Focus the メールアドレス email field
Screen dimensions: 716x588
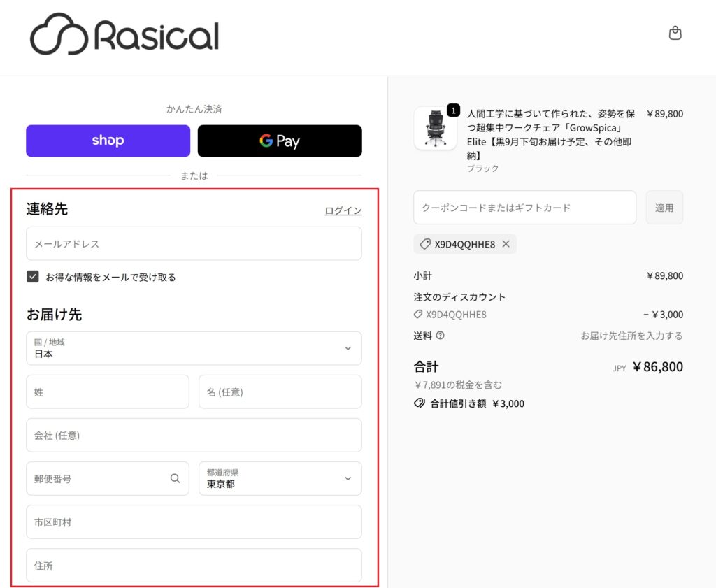[194, 243]
